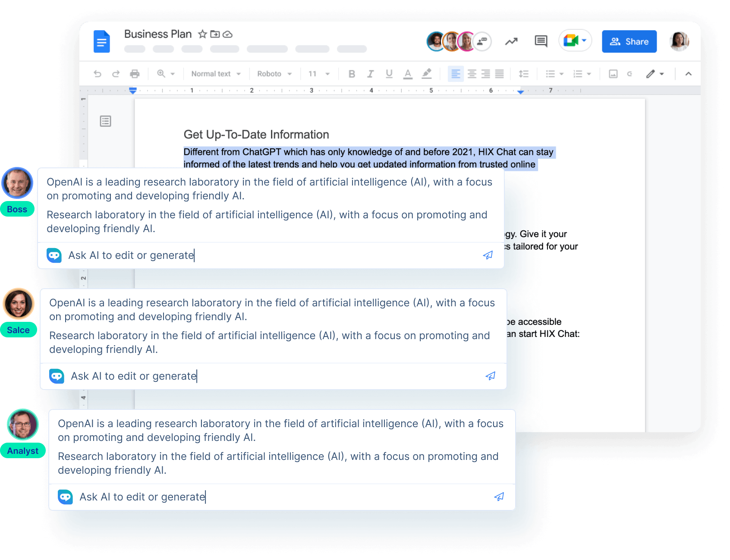Open the bulleted list options menu
The width and height of the screenshot is (730, 560).
click(562, 73)
